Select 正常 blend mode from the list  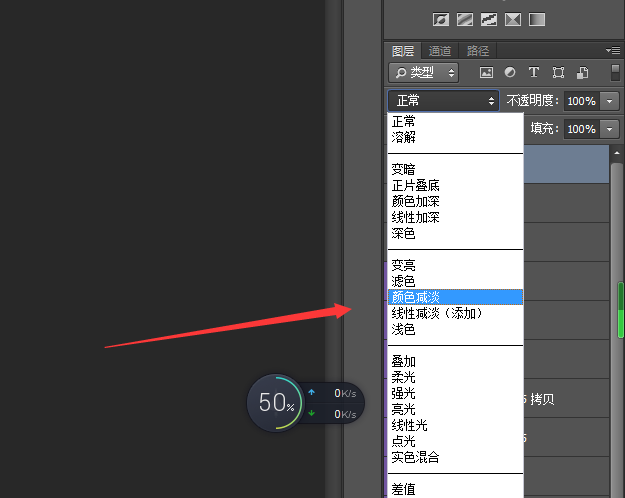click(455, 121)
